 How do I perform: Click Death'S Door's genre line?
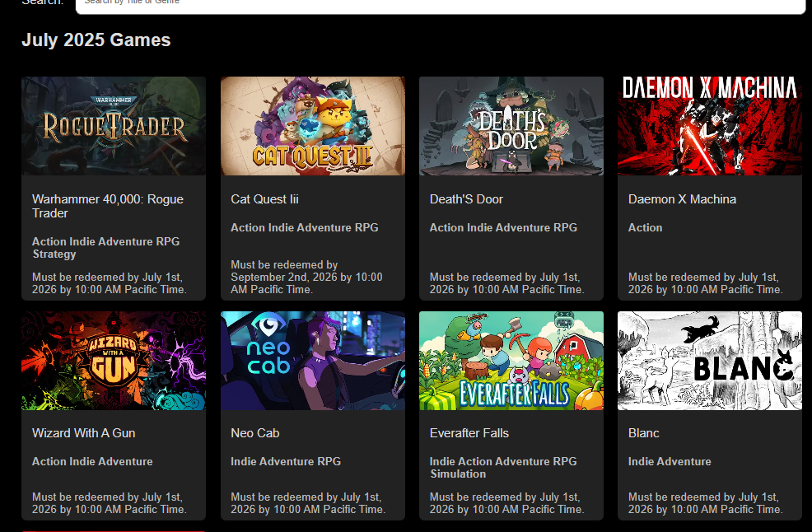(503, 227)
